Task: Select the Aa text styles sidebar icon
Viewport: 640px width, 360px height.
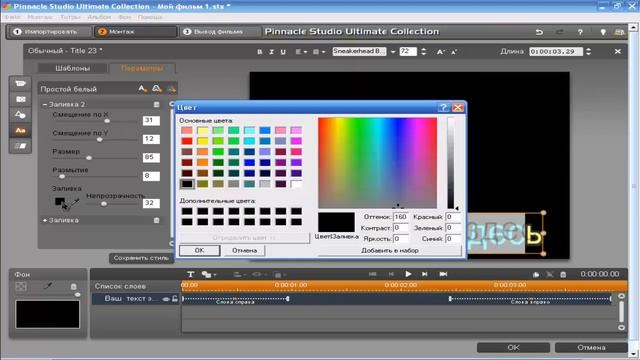Action: pyautogui.click(x=20, y=131)
